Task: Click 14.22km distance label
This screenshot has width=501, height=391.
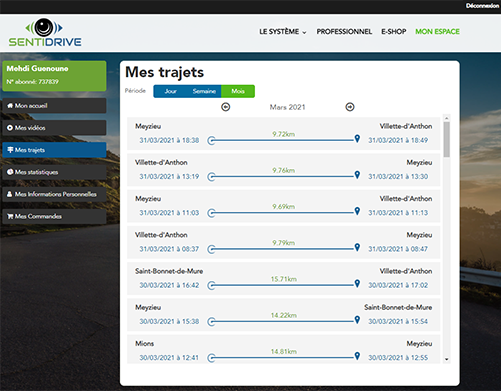Action: [x=284, y=315]
